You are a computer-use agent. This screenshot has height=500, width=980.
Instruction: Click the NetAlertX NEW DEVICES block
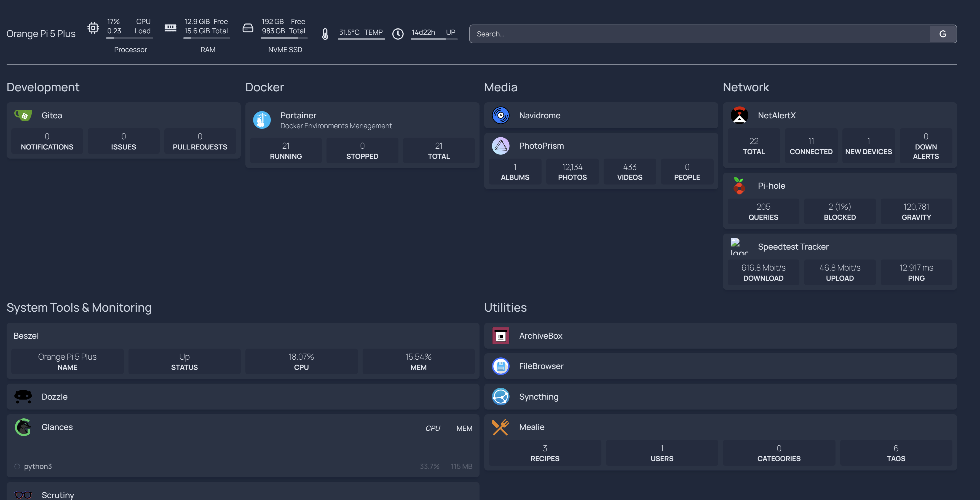pos(869,146)
